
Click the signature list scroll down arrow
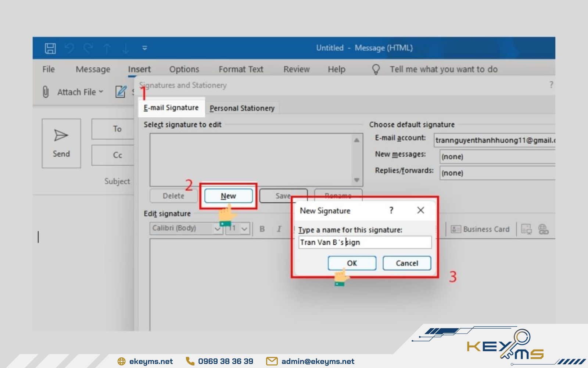(x=356, y=180)
